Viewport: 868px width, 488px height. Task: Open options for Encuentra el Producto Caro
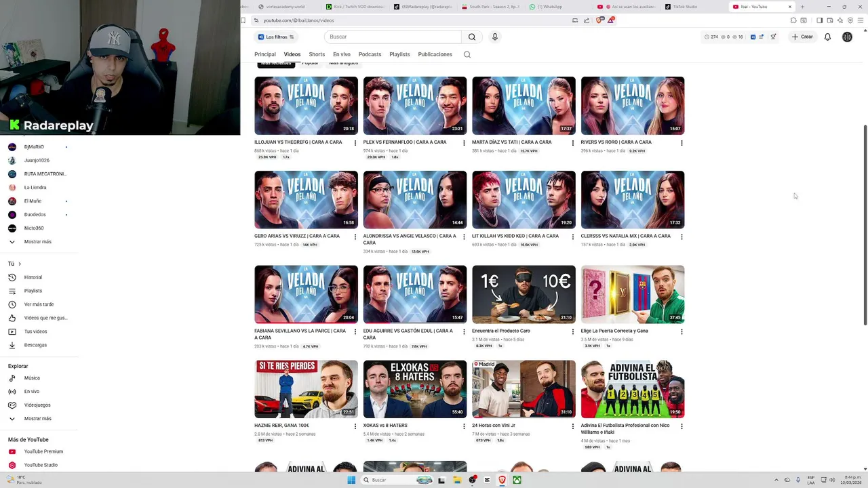(x=573, y=331)
